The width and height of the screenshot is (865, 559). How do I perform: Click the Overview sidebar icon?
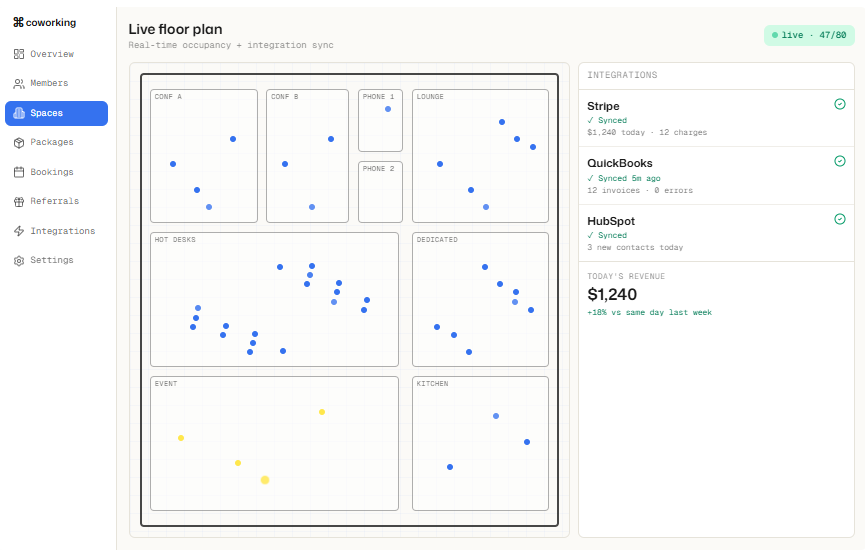19,54
